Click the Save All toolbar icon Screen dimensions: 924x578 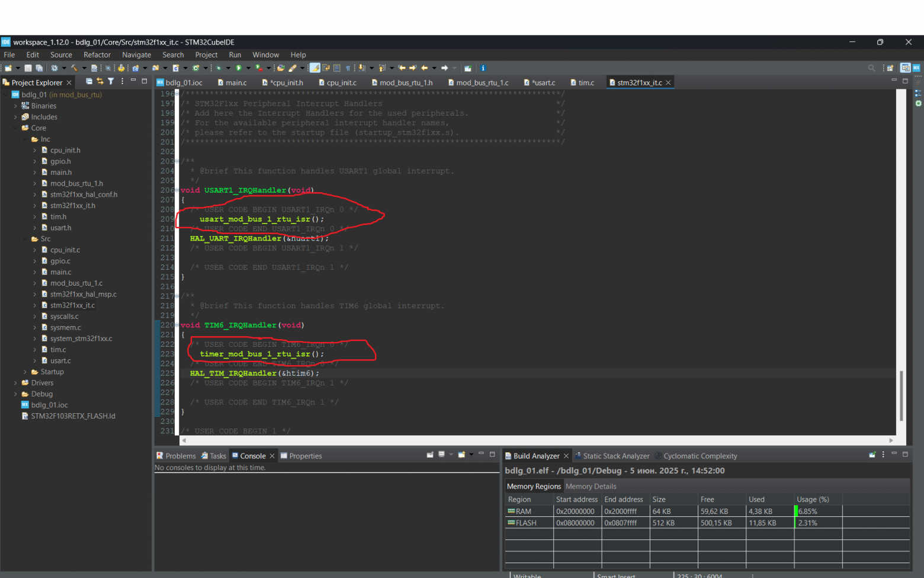(39, 68)
